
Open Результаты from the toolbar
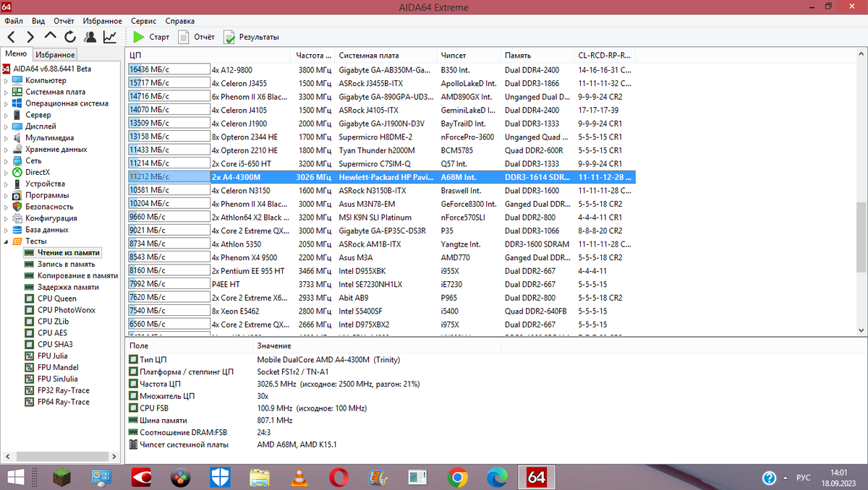pos(251,37)
